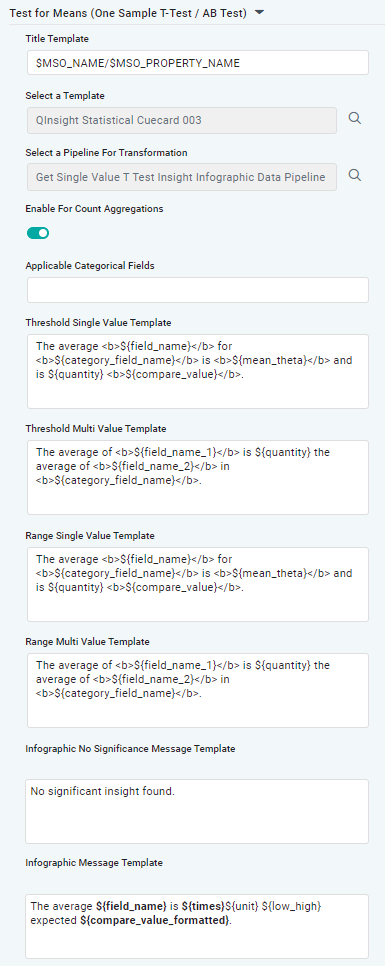The image size is (385, 966).
Task: Click the Title Template label
Action: coord(57,38)
